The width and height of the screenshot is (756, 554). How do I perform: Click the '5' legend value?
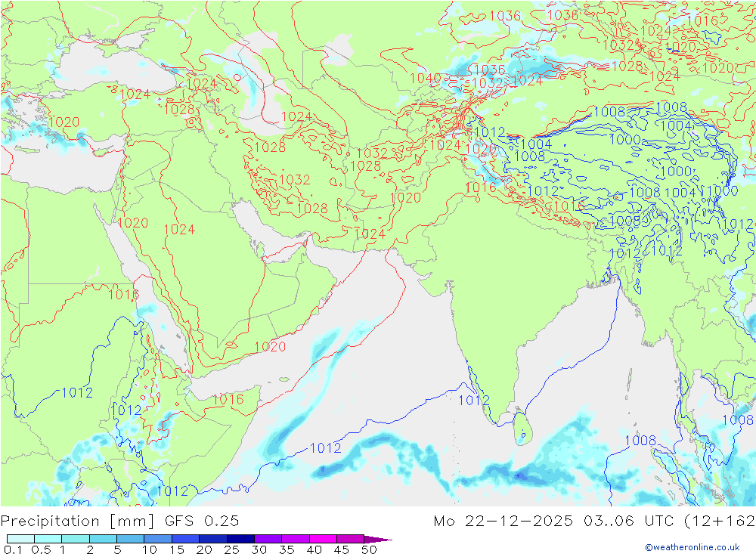tap(117, 549)
